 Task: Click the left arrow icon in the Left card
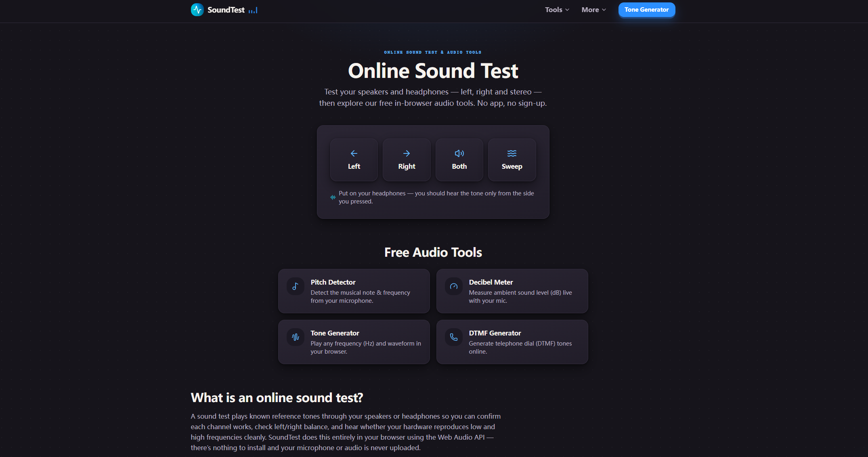(354, 153)
